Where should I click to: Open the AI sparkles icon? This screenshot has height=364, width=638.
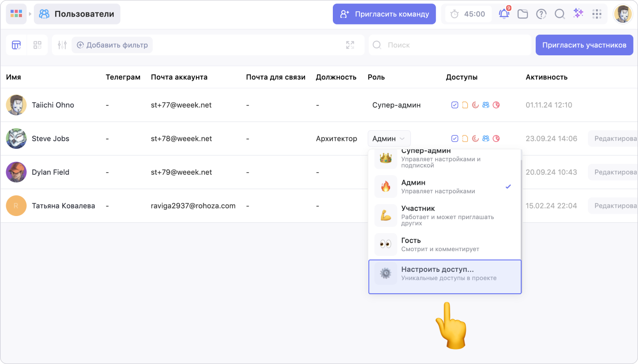578,14
